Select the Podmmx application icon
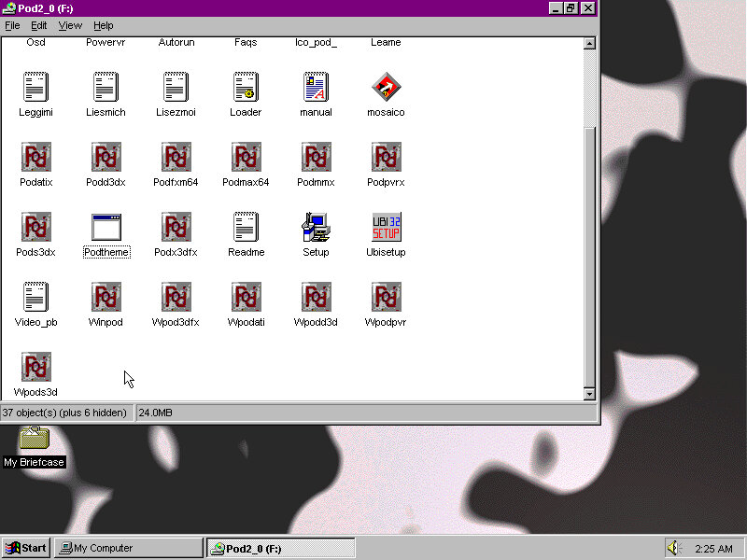747x560 pixels. click(316, 158)
